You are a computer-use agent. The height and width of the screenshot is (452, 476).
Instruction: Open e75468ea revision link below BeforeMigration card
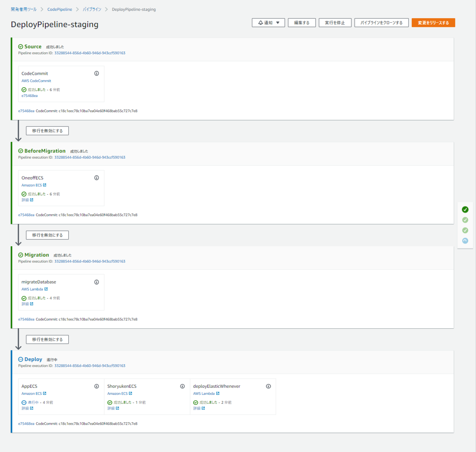pos(26,215)
